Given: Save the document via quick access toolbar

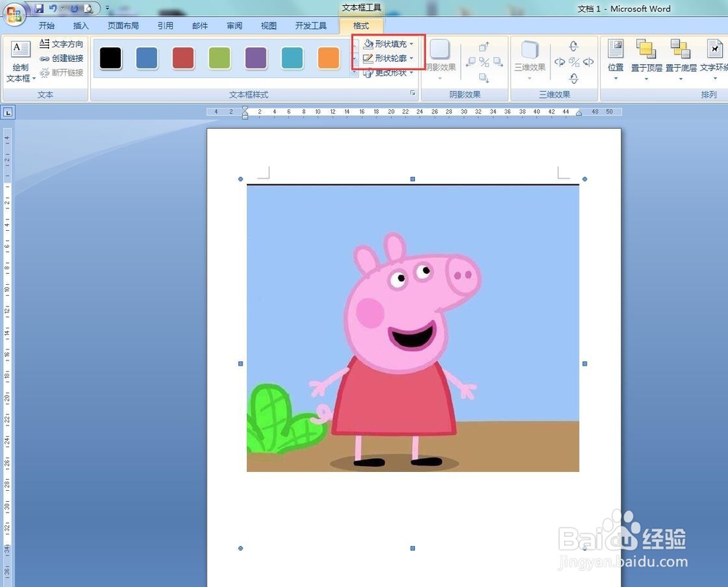Looking at the screenshot, I should coord(39,8).
